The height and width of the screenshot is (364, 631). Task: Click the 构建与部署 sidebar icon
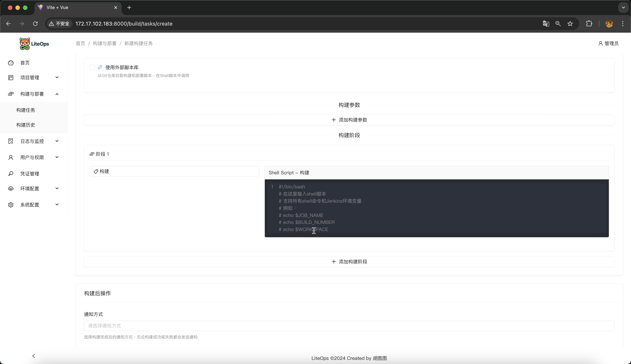pos(11,94)
